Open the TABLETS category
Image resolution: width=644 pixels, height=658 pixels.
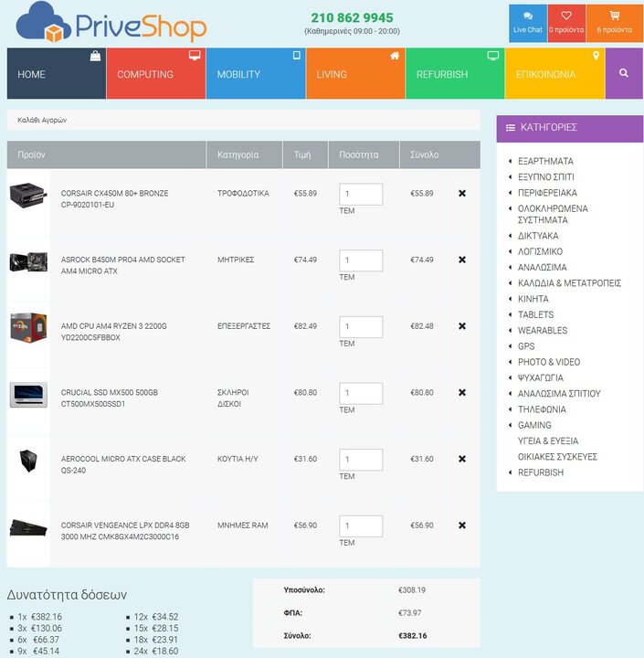[535, 314]
